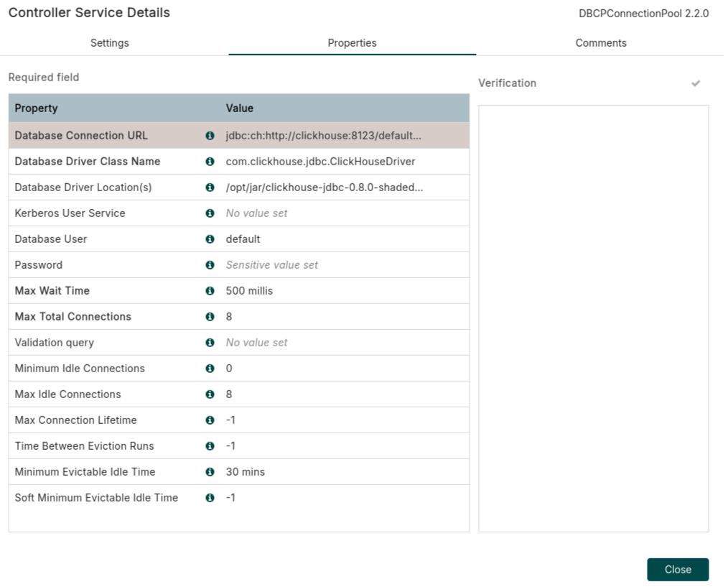Switch to the Settings tab

tap(110, 43)
